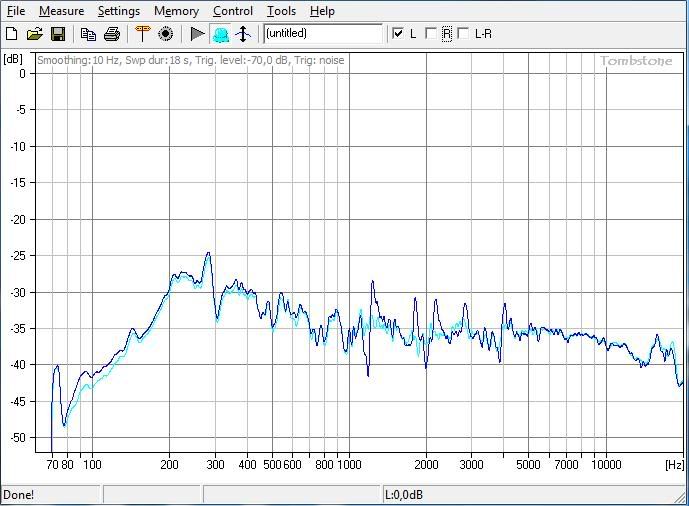
Task: Open a file with the folder icon
Action: pyautogui.click(x=35, y=34)
